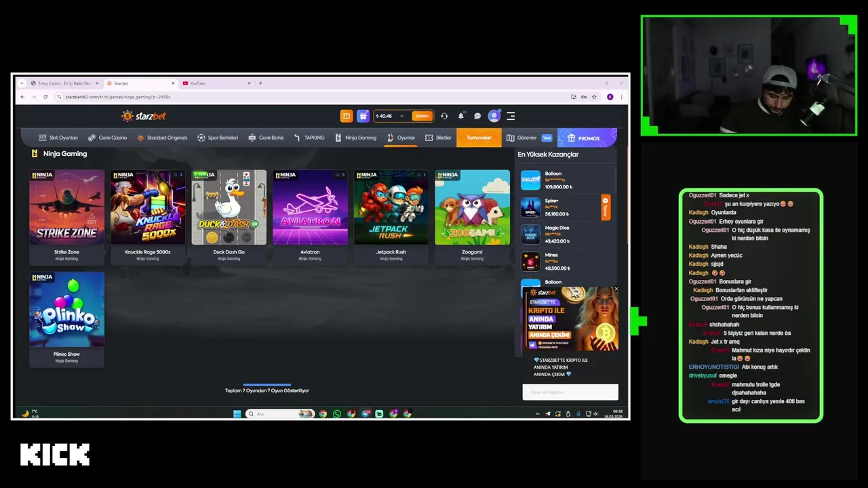Open the notification bell icon
The image size is (868, 488).
coord(461,116)
